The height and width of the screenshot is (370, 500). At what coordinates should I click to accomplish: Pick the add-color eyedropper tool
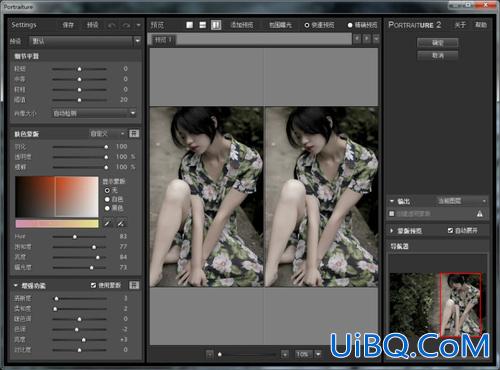tap(121, 223)
